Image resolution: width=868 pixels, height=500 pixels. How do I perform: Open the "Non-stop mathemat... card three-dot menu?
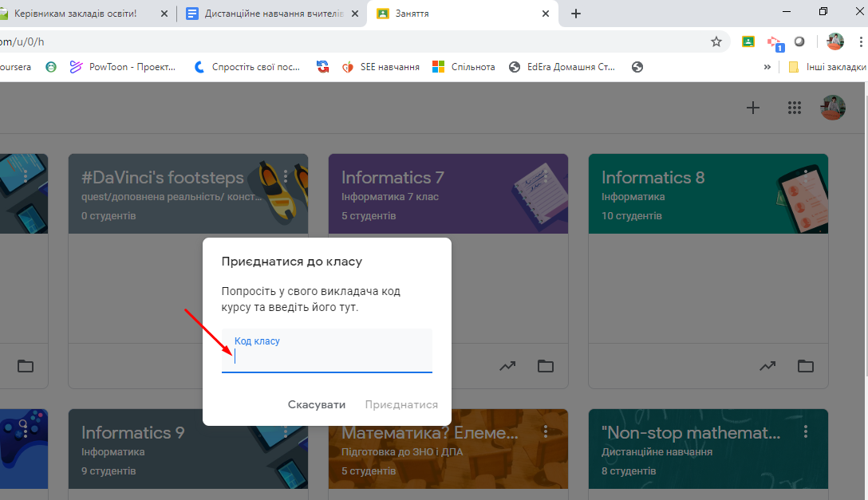tap(806, 431)
